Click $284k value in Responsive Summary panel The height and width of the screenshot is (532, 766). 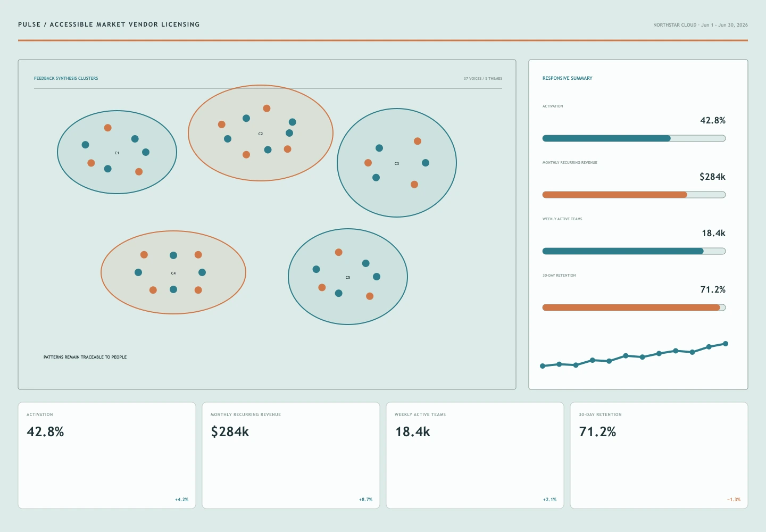tap(712, 177)
